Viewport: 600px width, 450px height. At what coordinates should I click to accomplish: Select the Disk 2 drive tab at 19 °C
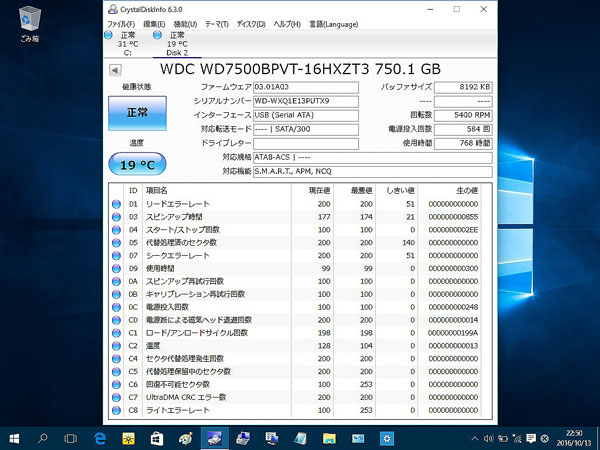177,44
